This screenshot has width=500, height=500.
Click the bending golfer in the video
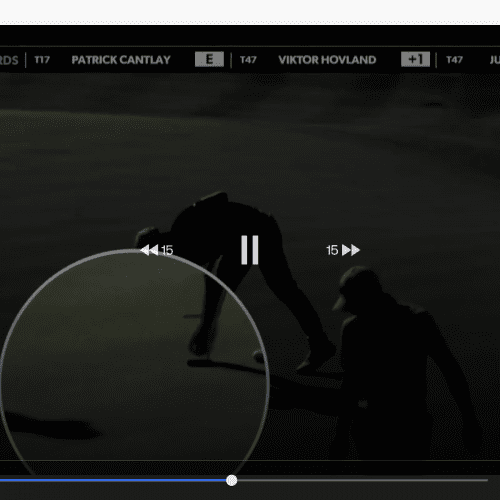(x=233, y=267)
